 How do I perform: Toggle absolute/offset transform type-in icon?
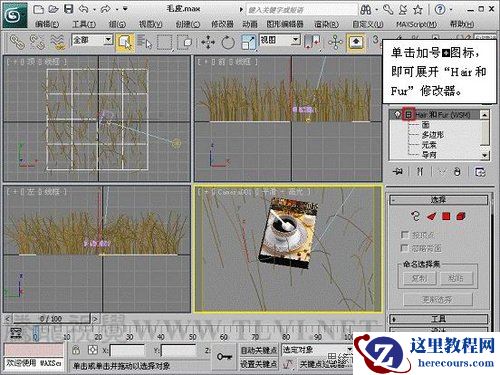(x=93, y=350)
